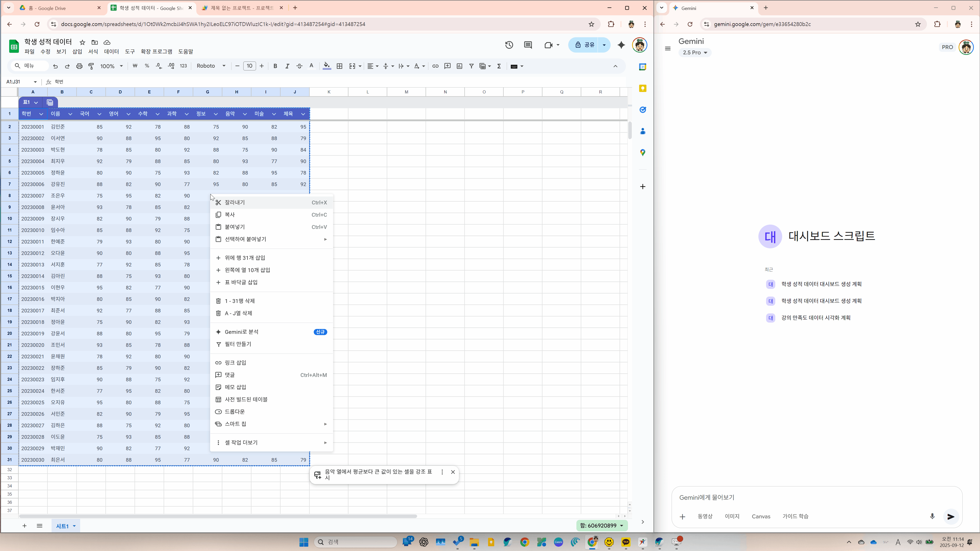Open the 데이터 menu in menu bar
This screenshot has height=551, width=980.
pos(111,51)
